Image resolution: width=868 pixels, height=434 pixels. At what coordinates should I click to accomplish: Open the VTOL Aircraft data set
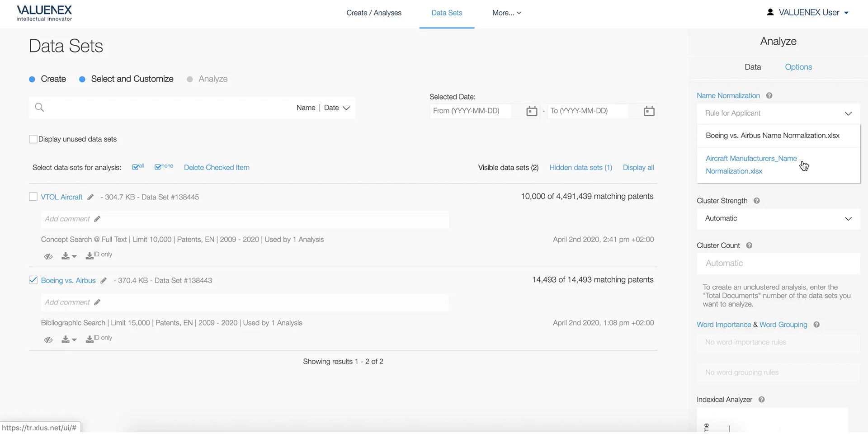pyautogui.click(x=61, y=197)
